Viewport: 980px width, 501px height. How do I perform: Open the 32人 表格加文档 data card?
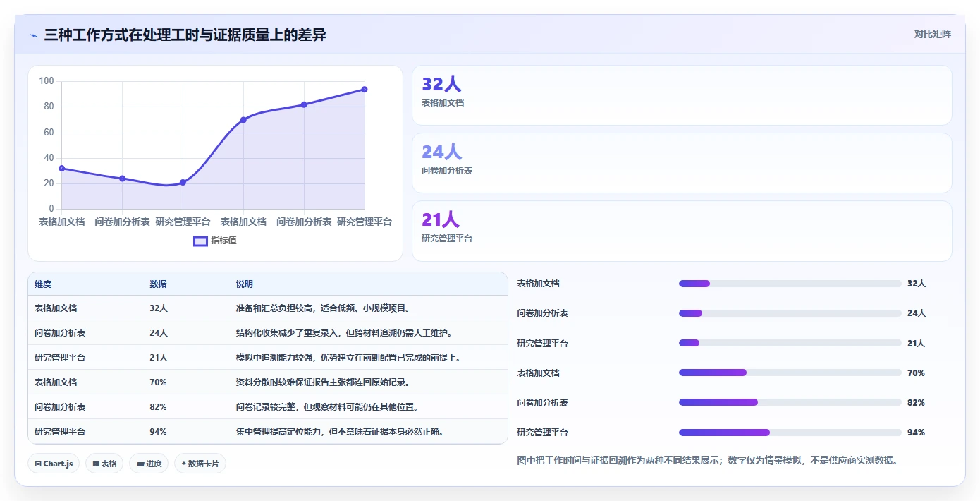pyautogui.click(x=682, y=95)
